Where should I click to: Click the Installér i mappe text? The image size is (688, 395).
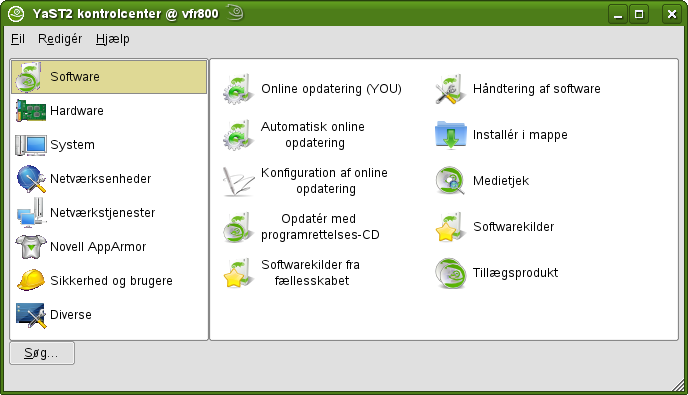click(520, 135)
